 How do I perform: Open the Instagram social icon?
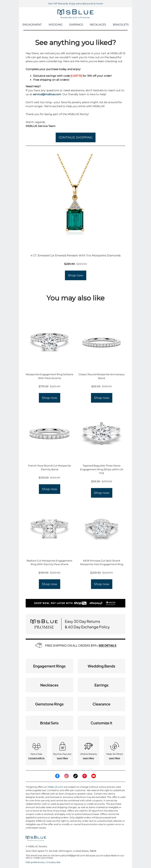point(67,776)
